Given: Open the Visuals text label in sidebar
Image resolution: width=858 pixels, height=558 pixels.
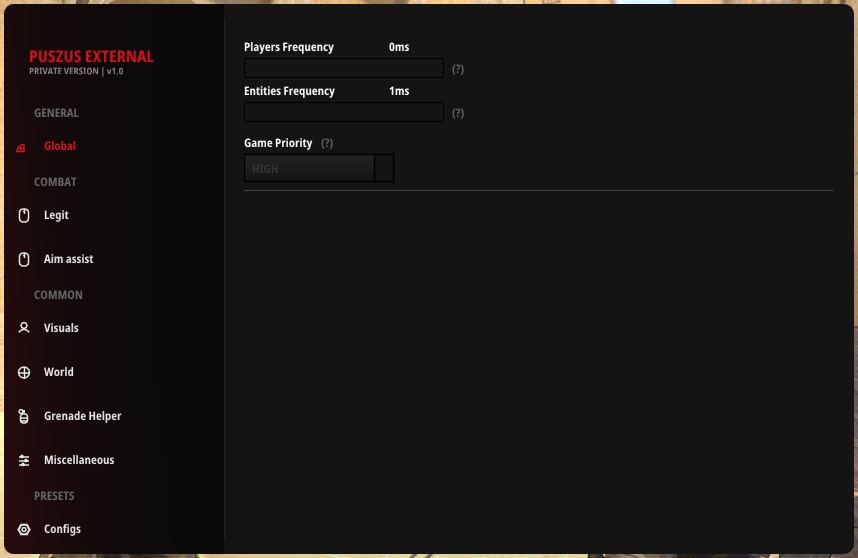Looking at the screenshot, I should coord(61,328).
